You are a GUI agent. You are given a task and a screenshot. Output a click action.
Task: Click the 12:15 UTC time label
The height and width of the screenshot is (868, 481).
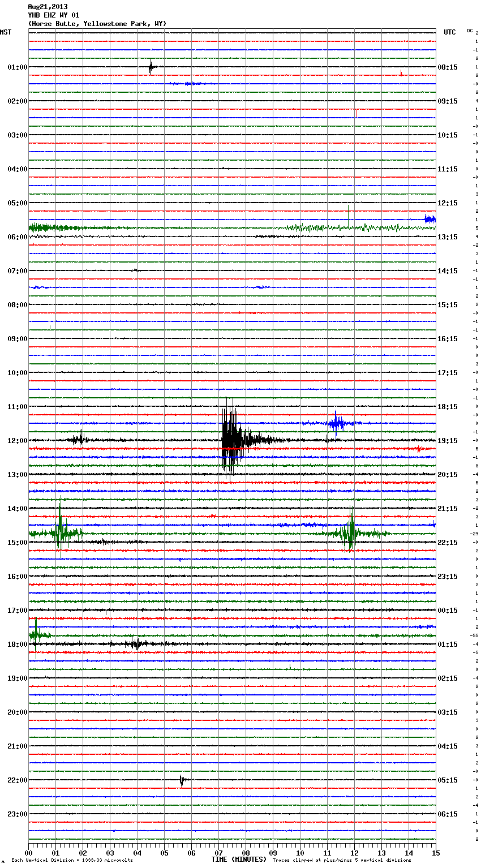click(x=448, y=203)
